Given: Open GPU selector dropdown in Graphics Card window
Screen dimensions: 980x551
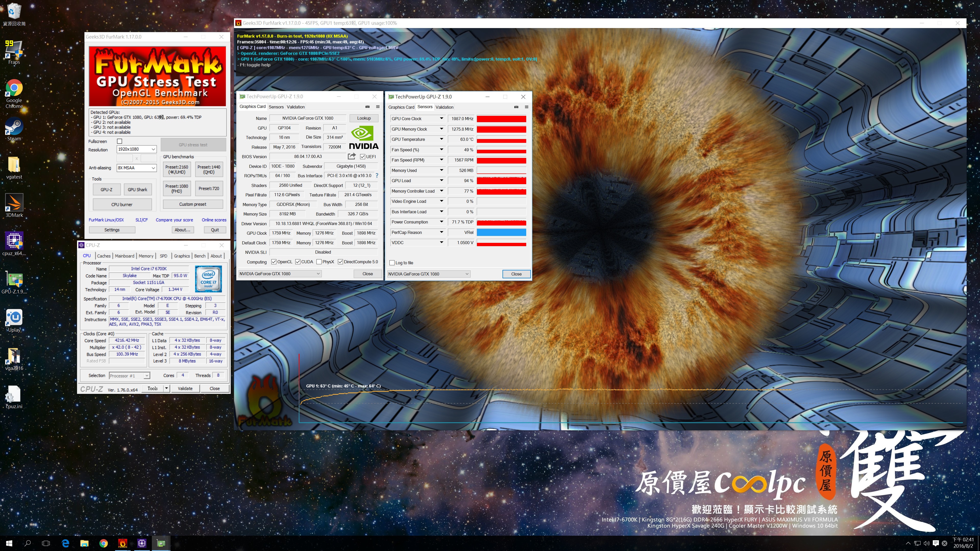Looking at the screenshot, I should pyautogui.click(x=280, y=273).
